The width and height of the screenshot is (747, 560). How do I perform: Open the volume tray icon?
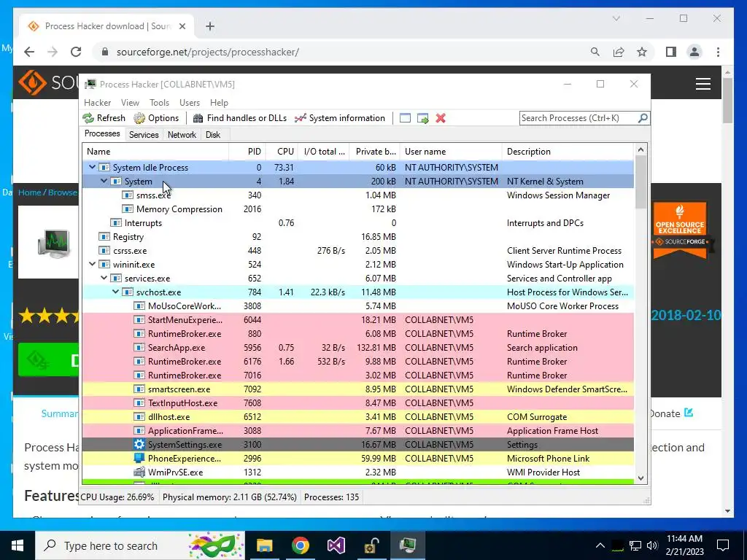click(653, 545)
